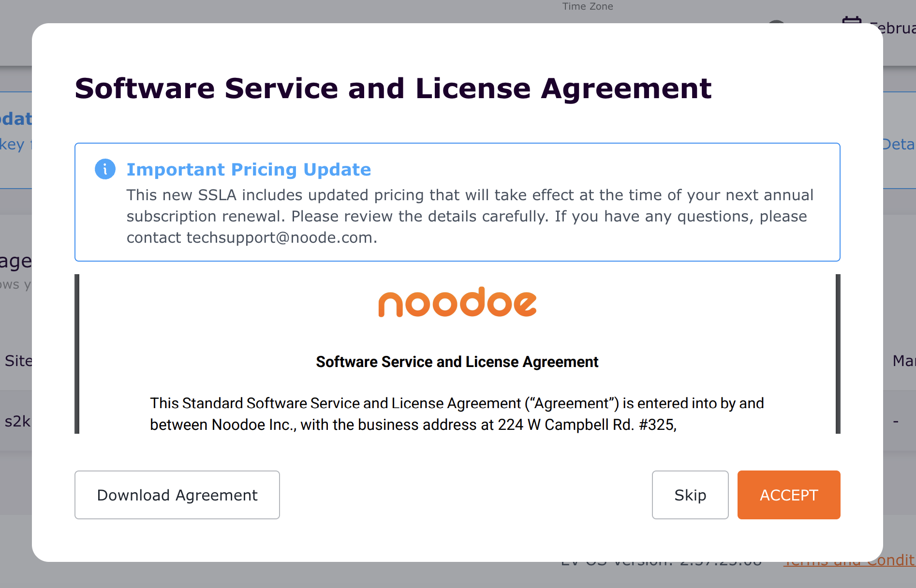Viewport: 916px width, 588px height.
Task: Click the left dark border of the agreement viewer
Action: click(77, 353)
